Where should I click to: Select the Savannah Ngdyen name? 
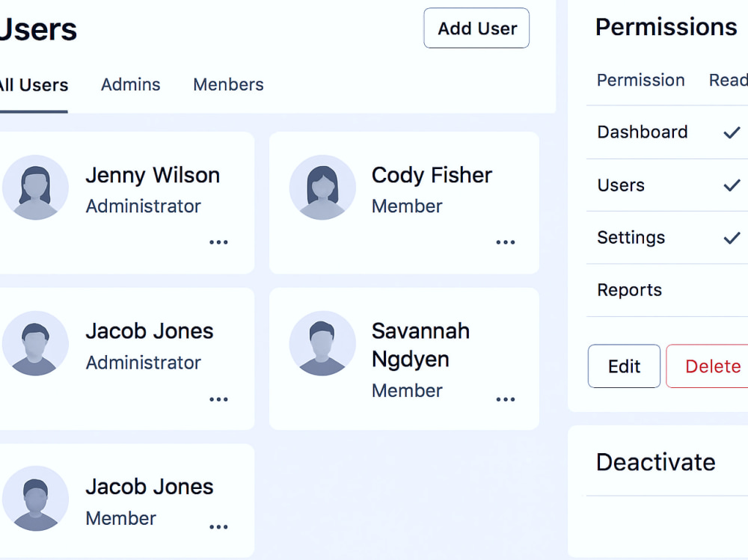420,345
